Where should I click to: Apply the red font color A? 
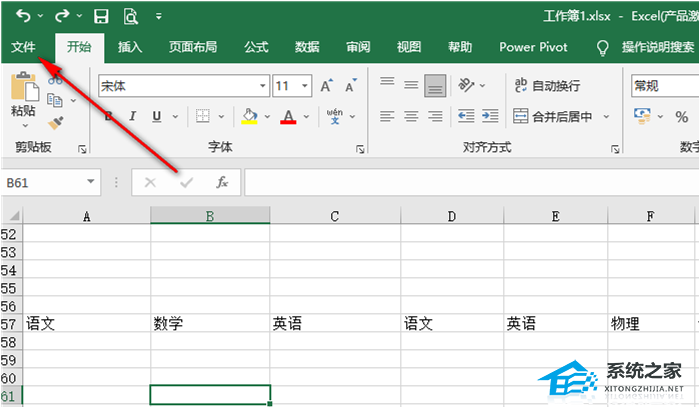point(288,116)
